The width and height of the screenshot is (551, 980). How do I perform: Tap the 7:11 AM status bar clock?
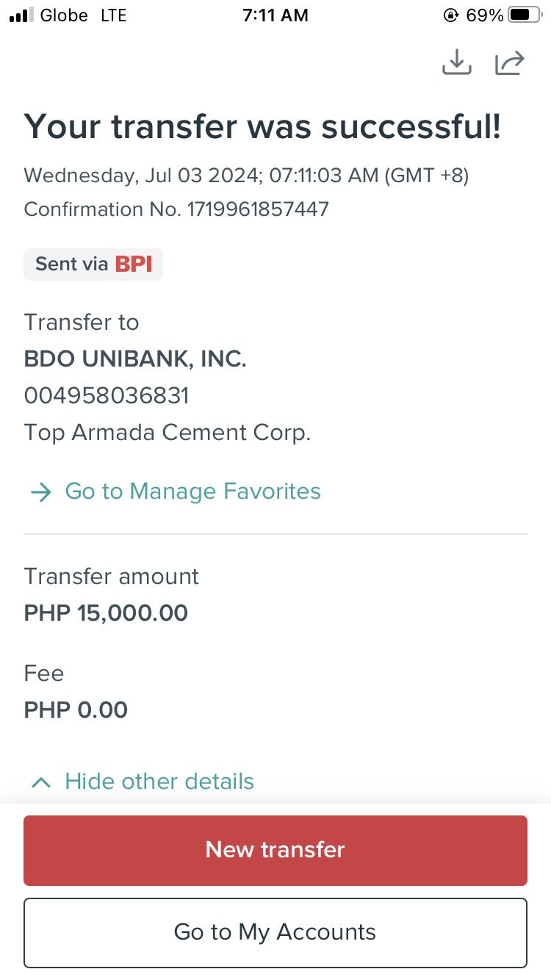[x=275, y=15]
